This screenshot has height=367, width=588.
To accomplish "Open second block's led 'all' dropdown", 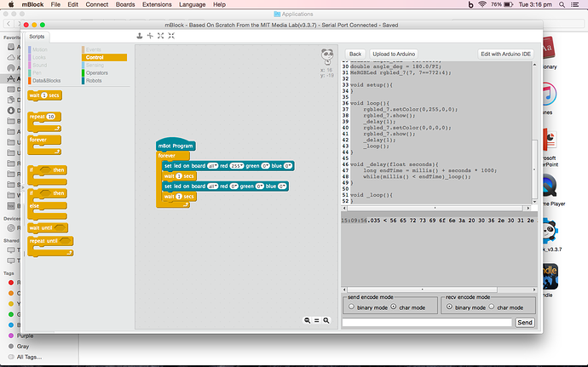I will pos(213,186).
